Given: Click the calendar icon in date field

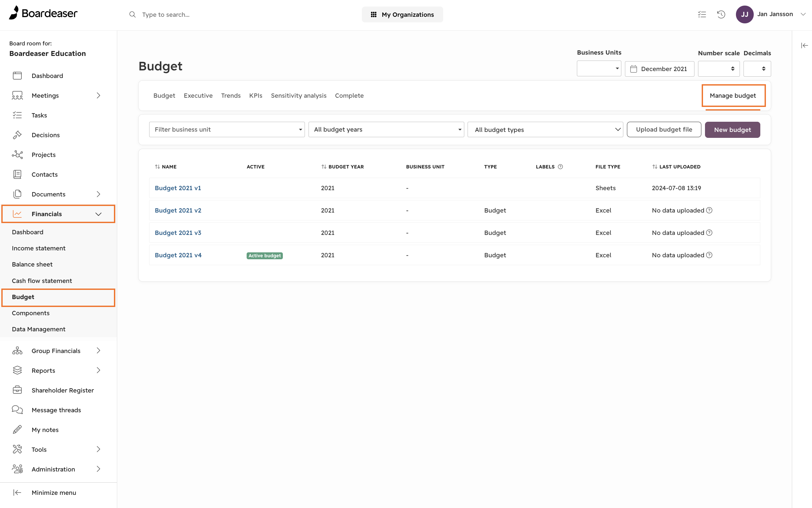Looking at the screenshot, I should pos(634,69).
